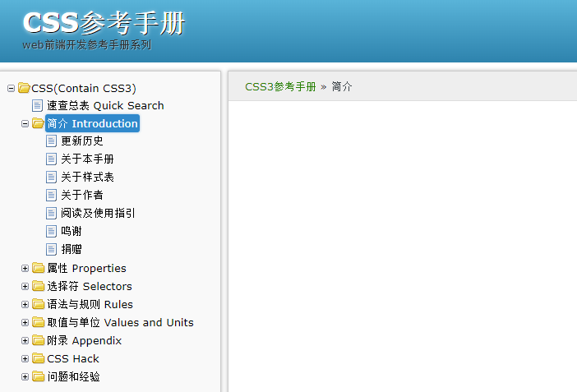Select the 问题和经验 folder label

click(73, 376)
